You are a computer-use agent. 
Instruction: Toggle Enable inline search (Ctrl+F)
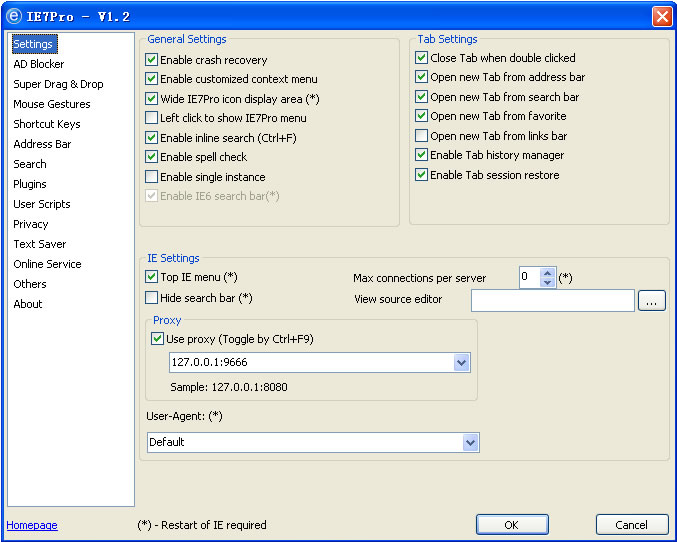(151, 138)
